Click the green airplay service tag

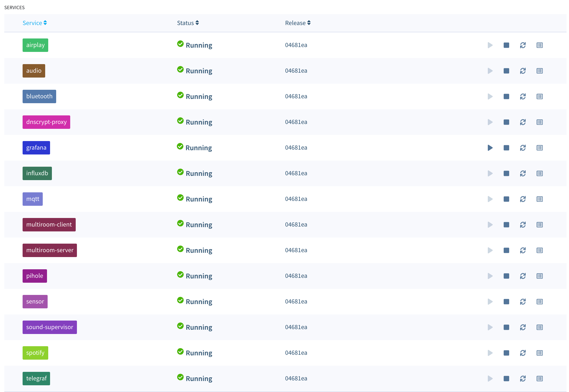[35, 45]
